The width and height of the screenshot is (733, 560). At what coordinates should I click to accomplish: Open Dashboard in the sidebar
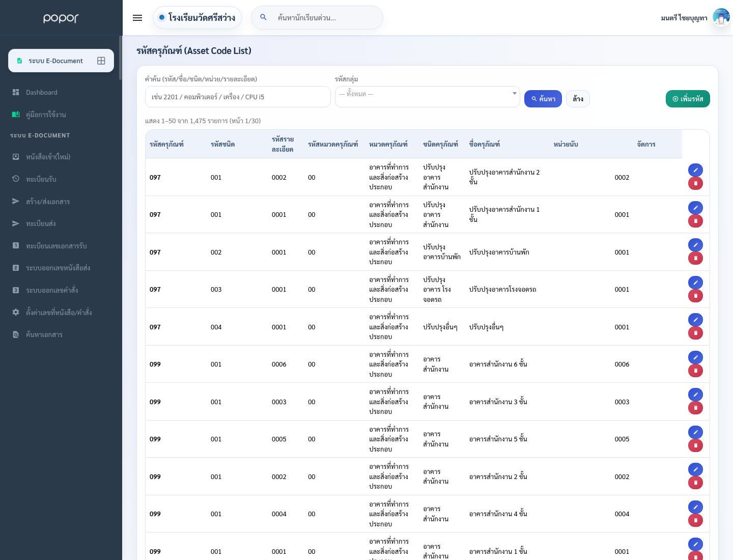coord(42,92)
